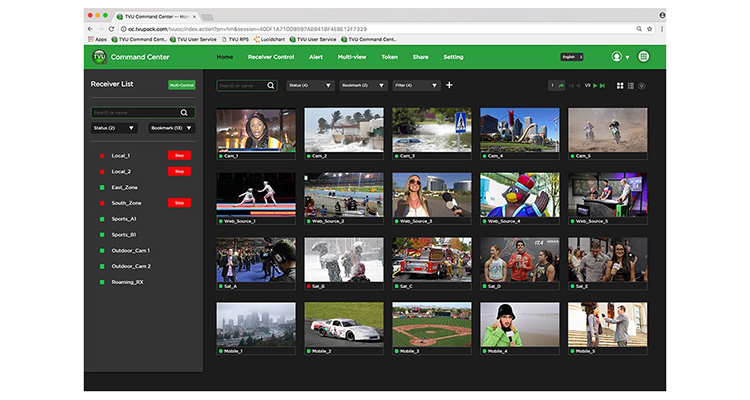Open the Bookmark (13) dropdown
The height and width of the screenshot is (400, 750).
pos(171,128)
